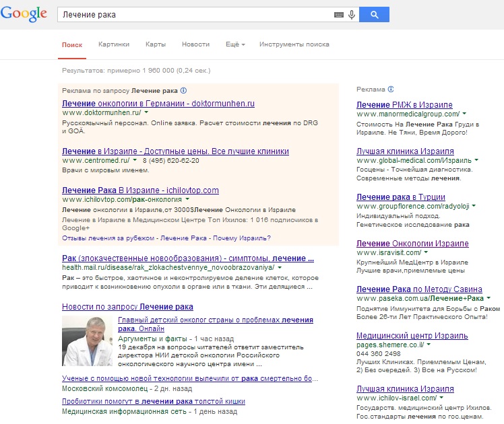Open the Новости tab
Image resolution: width=504 pixels, height=424 pixels.
coord(196,44)
